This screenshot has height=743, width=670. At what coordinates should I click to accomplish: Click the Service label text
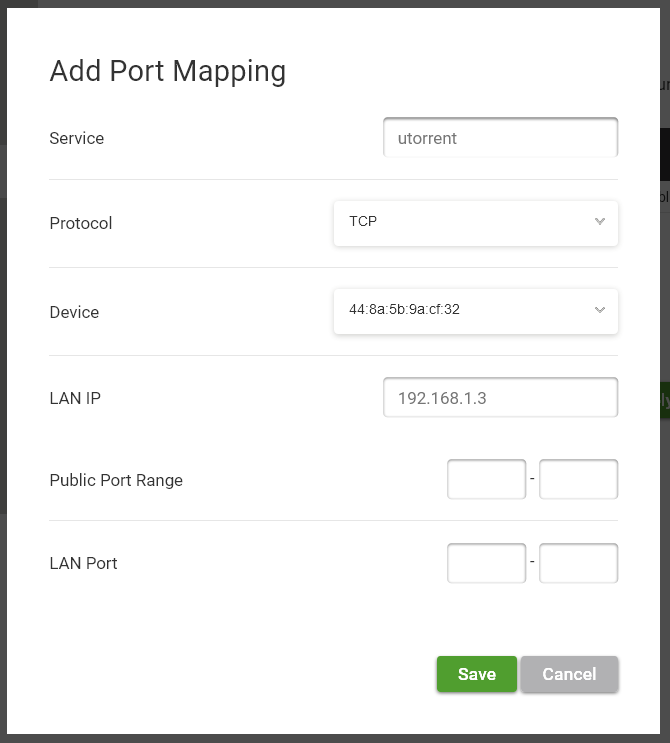(x=77, y=138)
